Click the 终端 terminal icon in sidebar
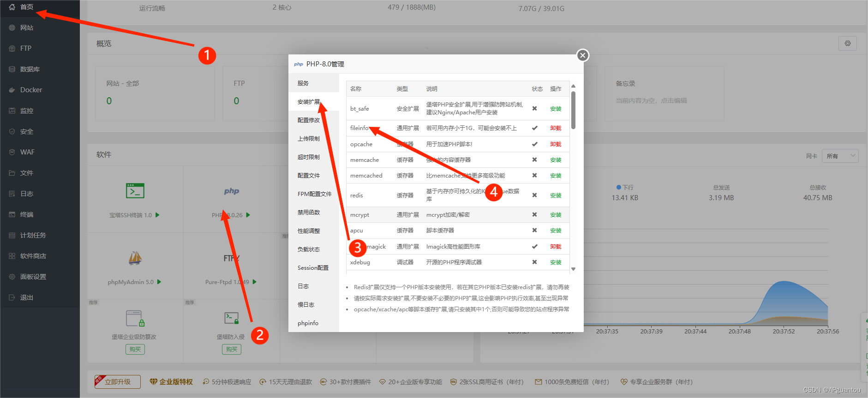This screenshot has height=398, width=868. (x=12, y=214)
